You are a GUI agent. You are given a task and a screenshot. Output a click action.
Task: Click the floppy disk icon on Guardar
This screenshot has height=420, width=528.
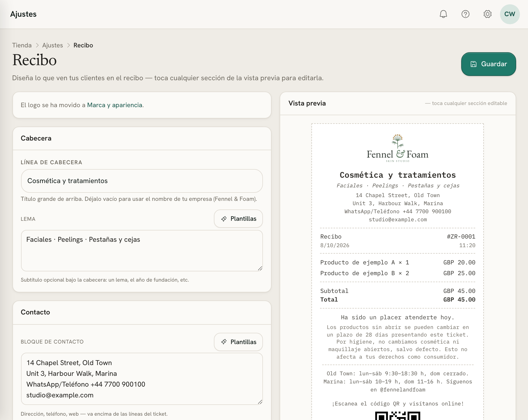474,64
